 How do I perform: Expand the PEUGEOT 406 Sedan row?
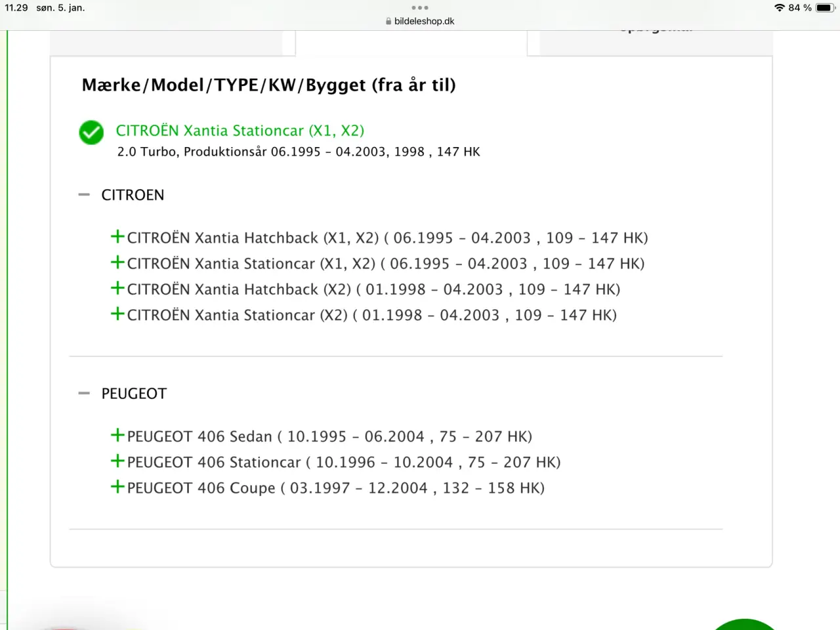point(117,435)
